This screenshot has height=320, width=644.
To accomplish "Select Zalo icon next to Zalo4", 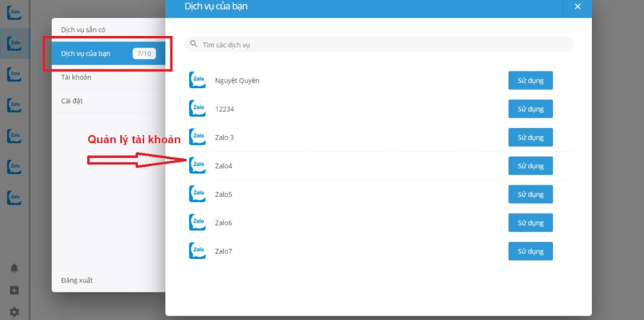I will coord(197,165).
